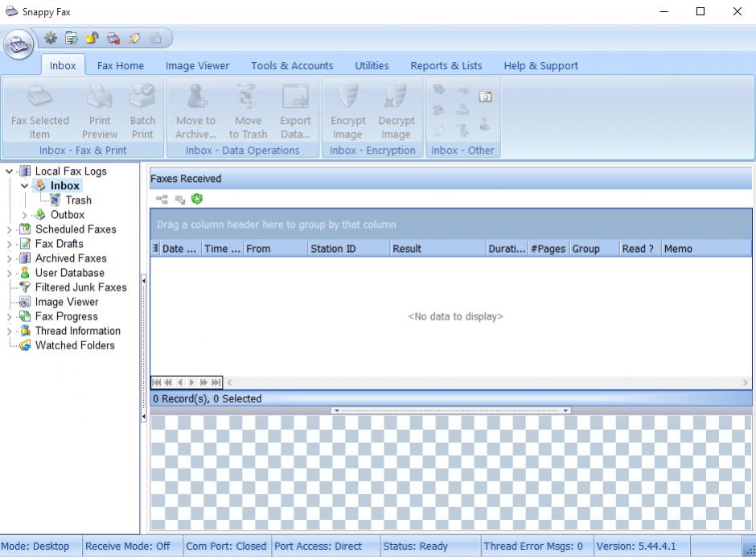Switch to the Fax Home tab
Screen dimensions: 756x557
121,66
